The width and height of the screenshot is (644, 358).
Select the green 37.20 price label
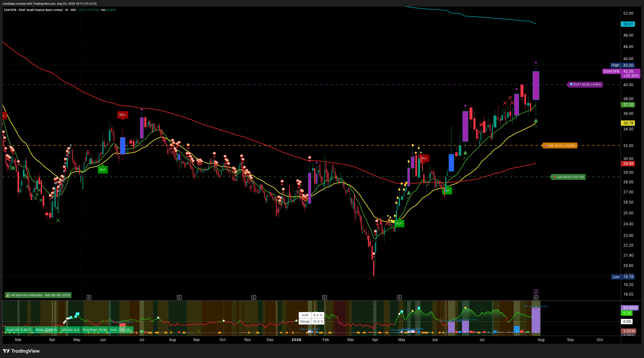[628, 105]
